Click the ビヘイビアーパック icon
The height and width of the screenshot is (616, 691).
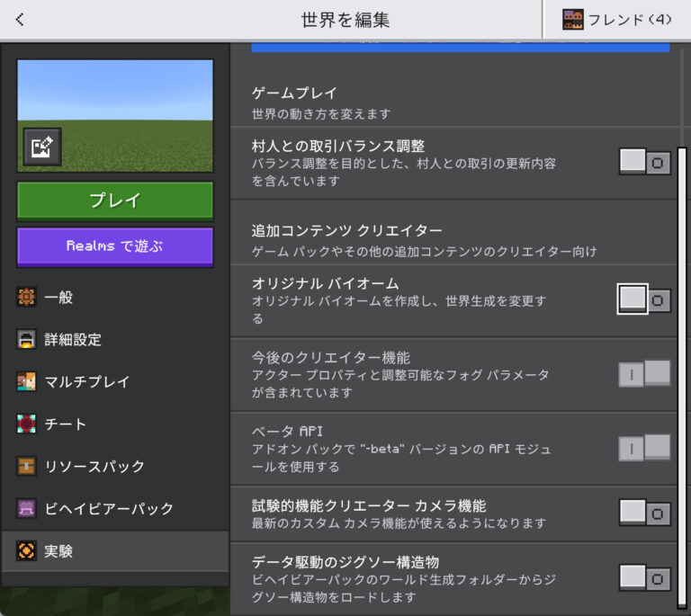pyautogui.click(x=27, y=509)
